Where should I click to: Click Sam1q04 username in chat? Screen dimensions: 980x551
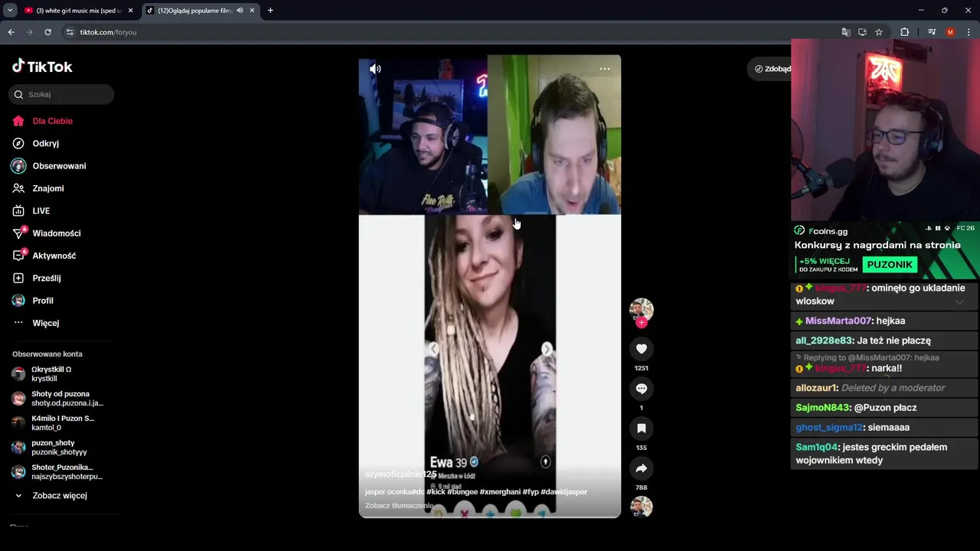(817, 447)
